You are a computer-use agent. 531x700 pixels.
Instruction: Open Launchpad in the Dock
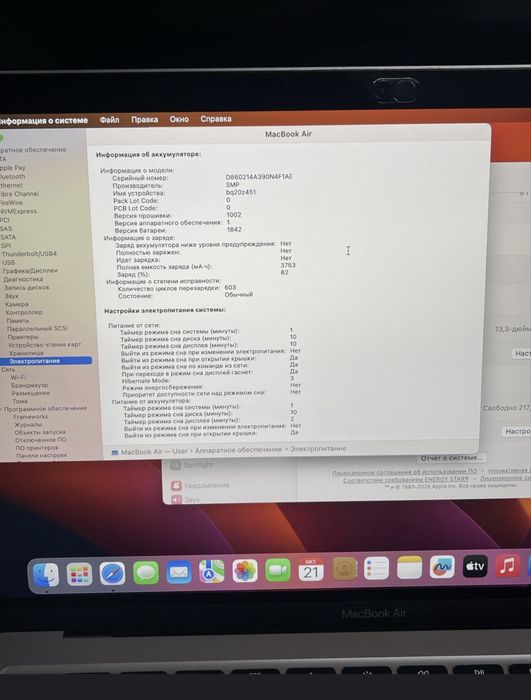click(x=79, y=574)
